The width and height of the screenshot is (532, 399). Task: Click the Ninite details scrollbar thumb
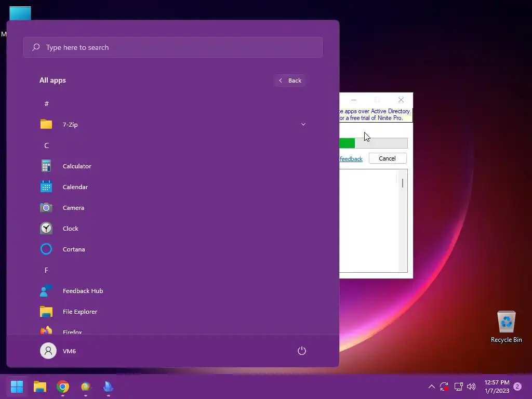[x=403, y=183]
